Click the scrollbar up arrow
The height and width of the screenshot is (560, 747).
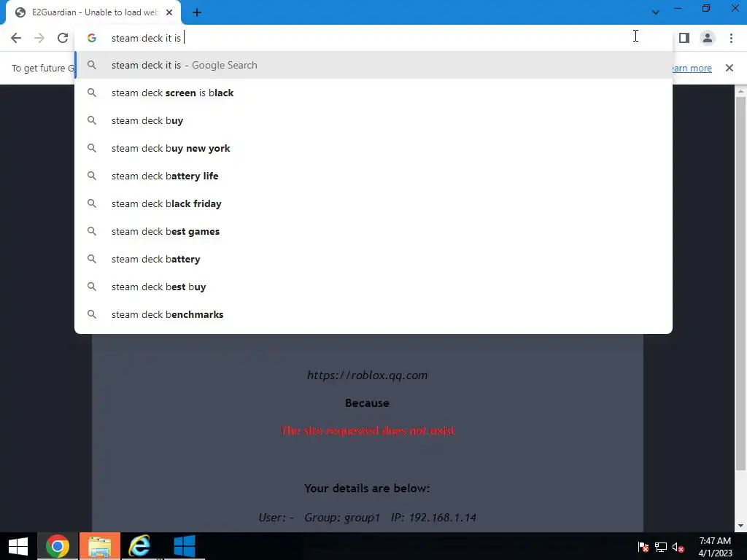(x=740, y=90)
